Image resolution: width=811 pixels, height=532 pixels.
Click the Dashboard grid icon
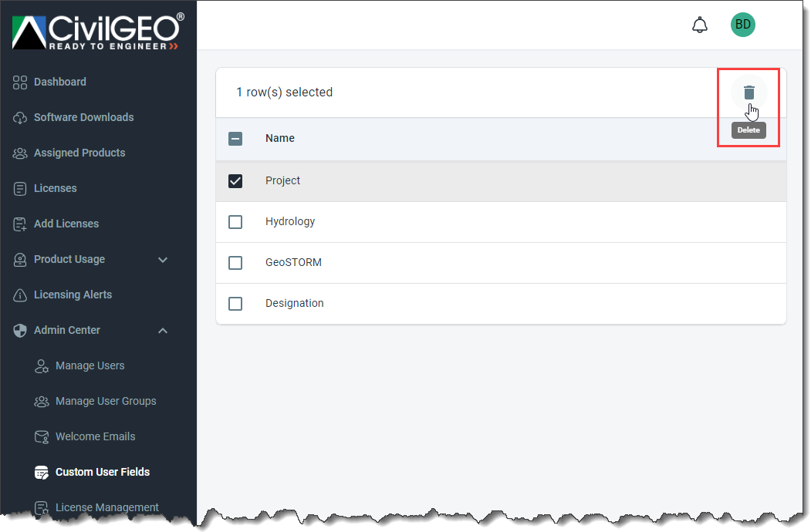[x=19, y=82]
